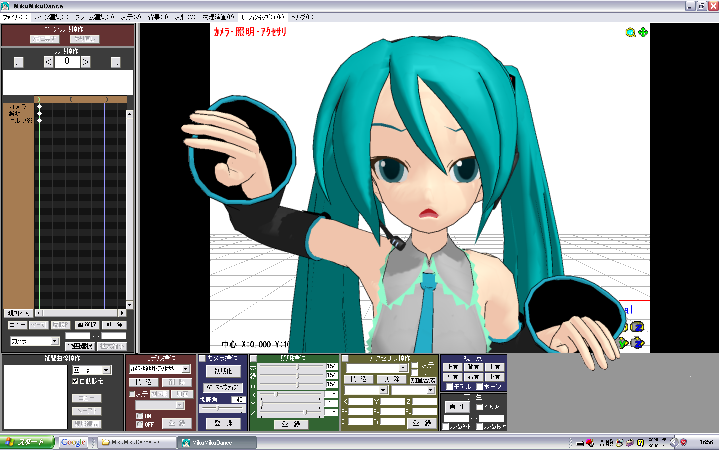Toggle the accessory display checkbox
Screen dimensions: 719x450
pos(415,365)
